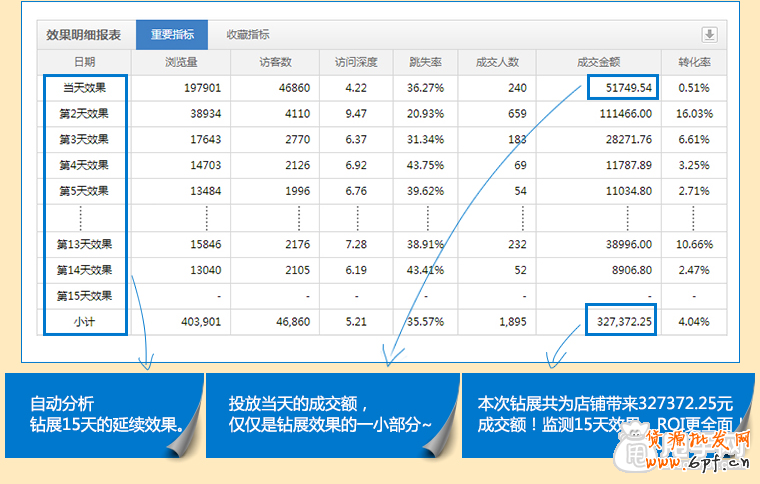Screen dimensions: 760x484
Task: Select the 第15天效果 row label
Action: click(x=84, y=296)
